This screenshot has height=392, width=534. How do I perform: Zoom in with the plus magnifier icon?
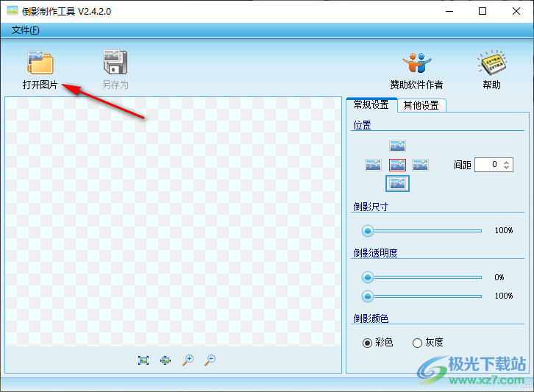188,360
